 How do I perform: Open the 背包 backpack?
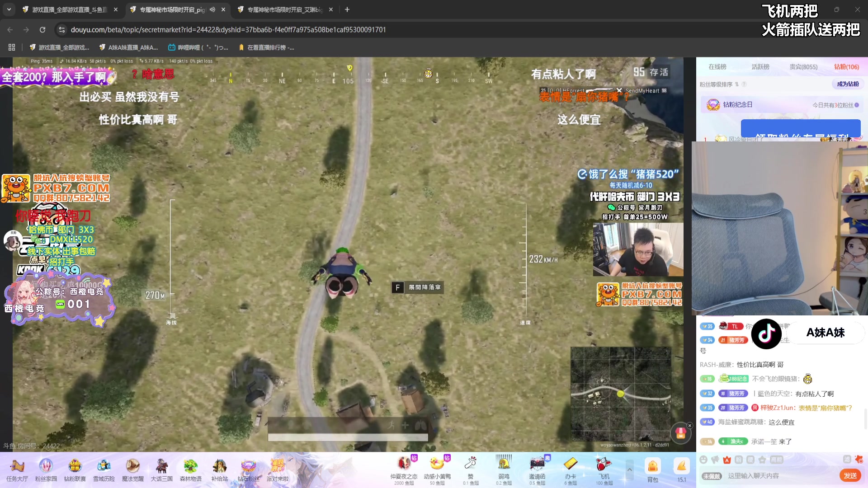point(652,470)
